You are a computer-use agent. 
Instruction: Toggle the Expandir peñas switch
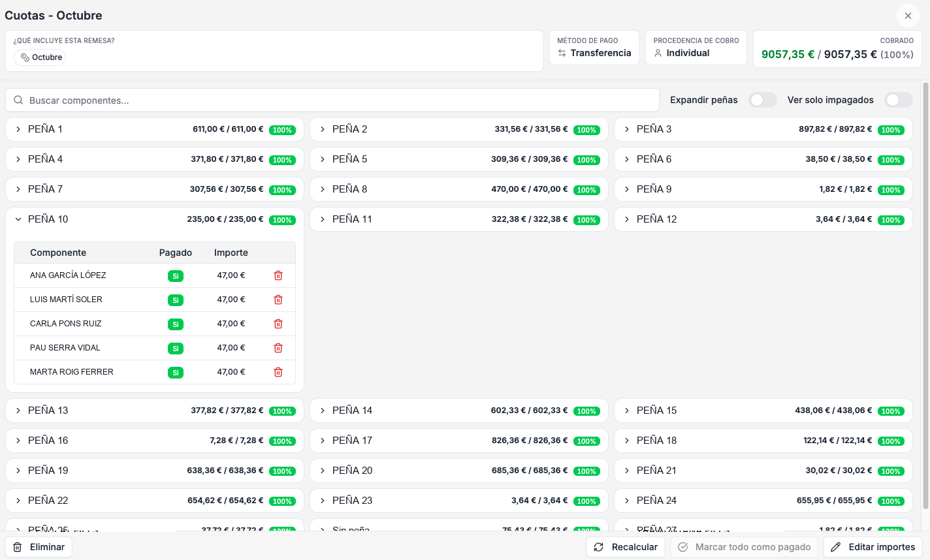tap(763, 100)
